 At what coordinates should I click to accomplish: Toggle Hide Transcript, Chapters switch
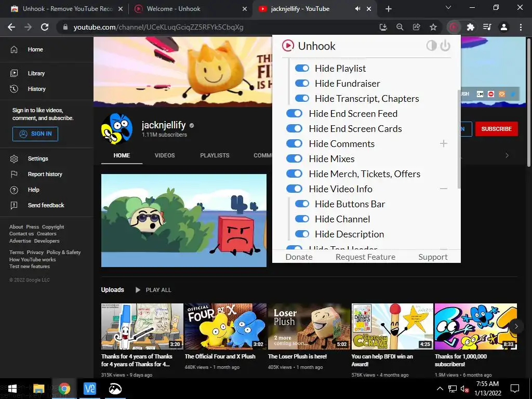click(302, 98)
